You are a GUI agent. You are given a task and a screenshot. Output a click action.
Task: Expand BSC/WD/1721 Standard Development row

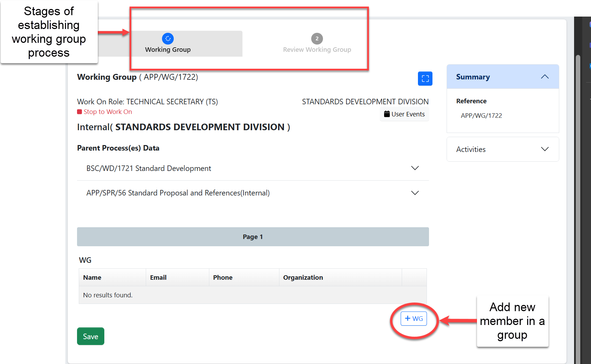coord(414,168)
